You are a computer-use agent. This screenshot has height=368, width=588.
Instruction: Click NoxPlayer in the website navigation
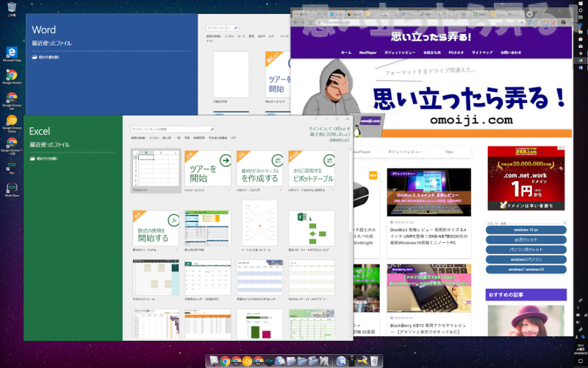pyautogui.click(x=367, y=52)
